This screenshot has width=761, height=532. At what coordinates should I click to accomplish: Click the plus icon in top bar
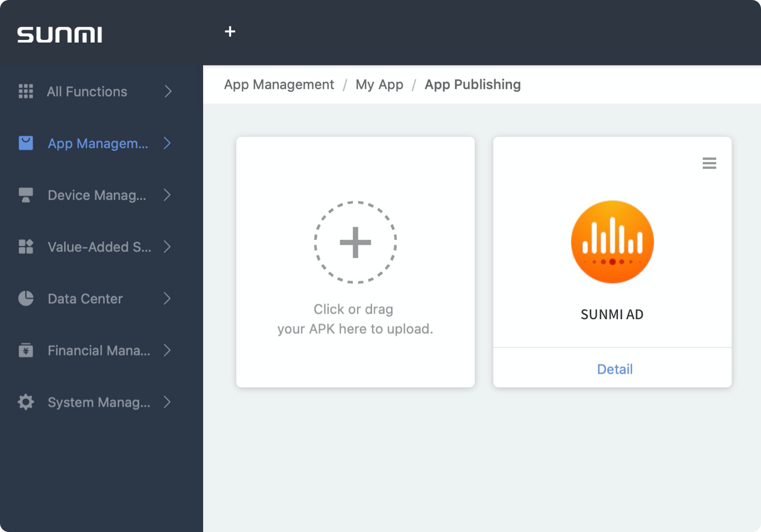(230, 32)
